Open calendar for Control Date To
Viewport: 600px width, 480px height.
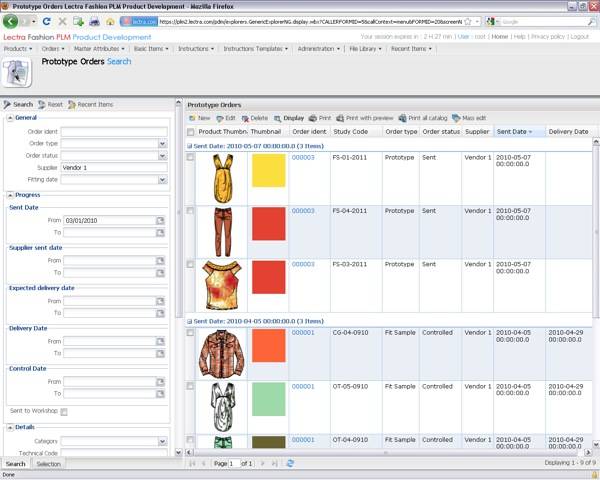click(160, 394)
